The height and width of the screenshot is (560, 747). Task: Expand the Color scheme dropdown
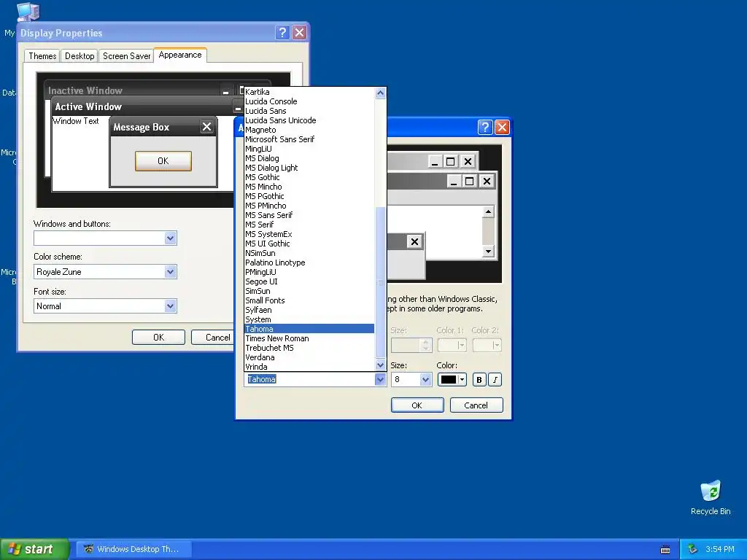click(x=171, y=272)
